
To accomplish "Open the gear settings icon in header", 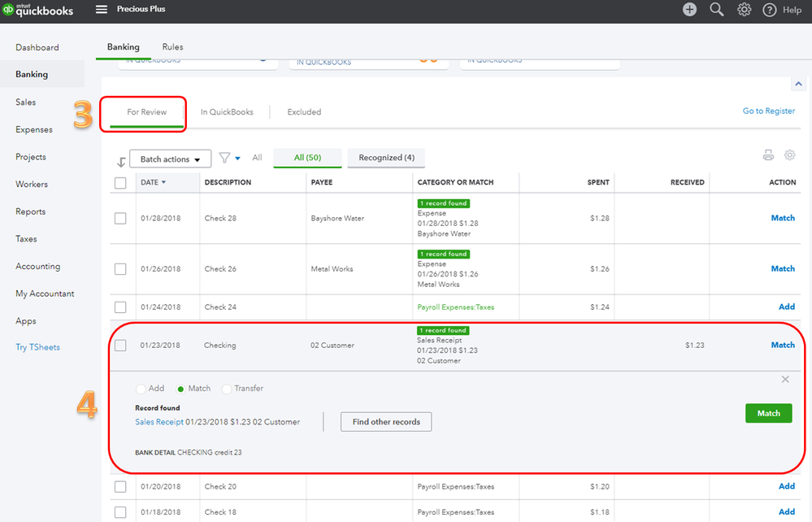I will [x=745, y=9].
